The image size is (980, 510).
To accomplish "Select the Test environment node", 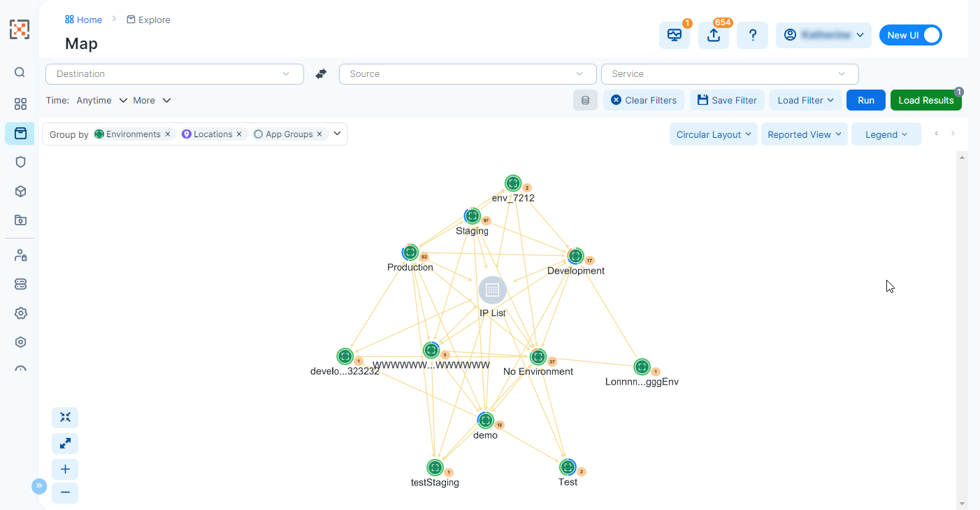I will point(568,467).
